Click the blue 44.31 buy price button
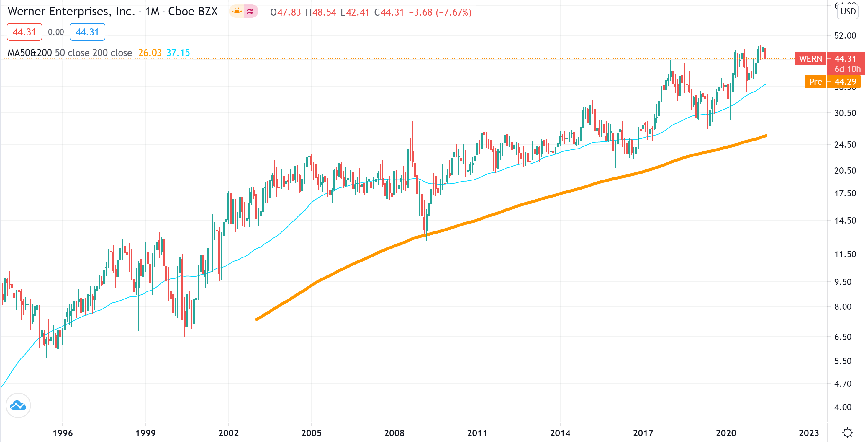Viewport: 868px width, 442px height. (87, 32)
